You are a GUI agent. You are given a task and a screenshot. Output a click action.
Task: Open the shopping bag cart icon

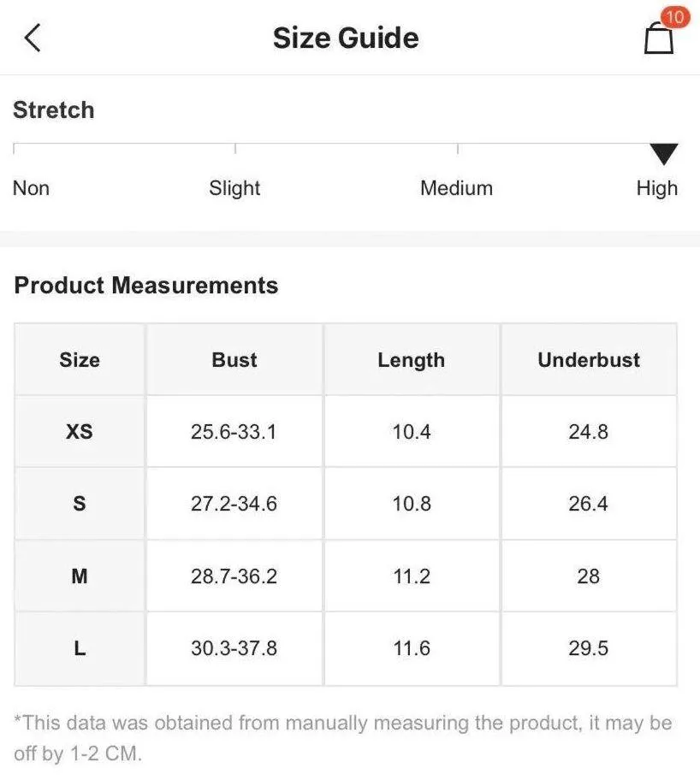pos(659,38)
